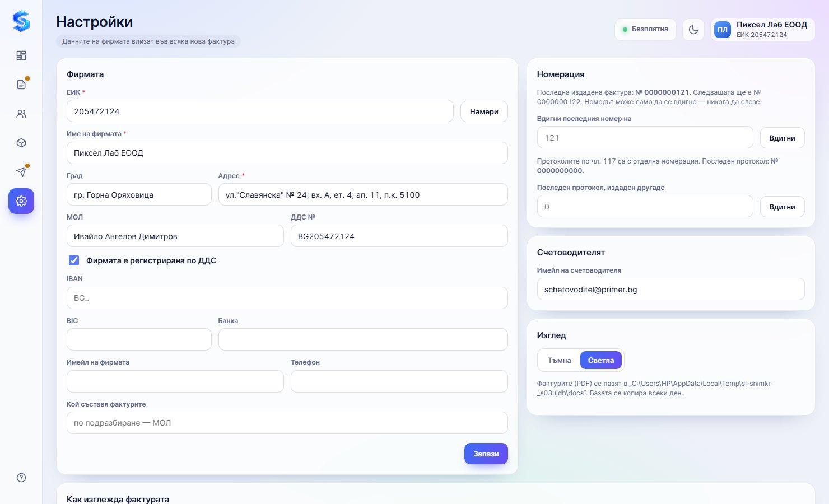
Task: Open the help question mark icon
Action: 21,478
